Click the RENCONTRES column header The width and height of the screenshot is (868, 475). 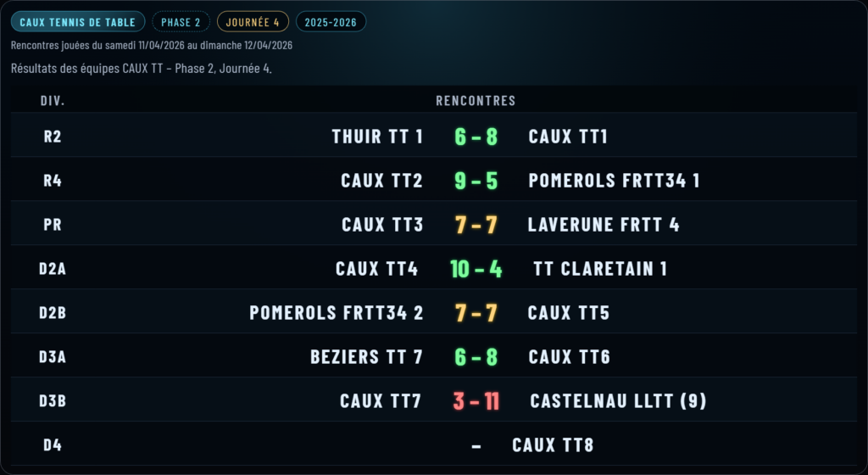476,101
